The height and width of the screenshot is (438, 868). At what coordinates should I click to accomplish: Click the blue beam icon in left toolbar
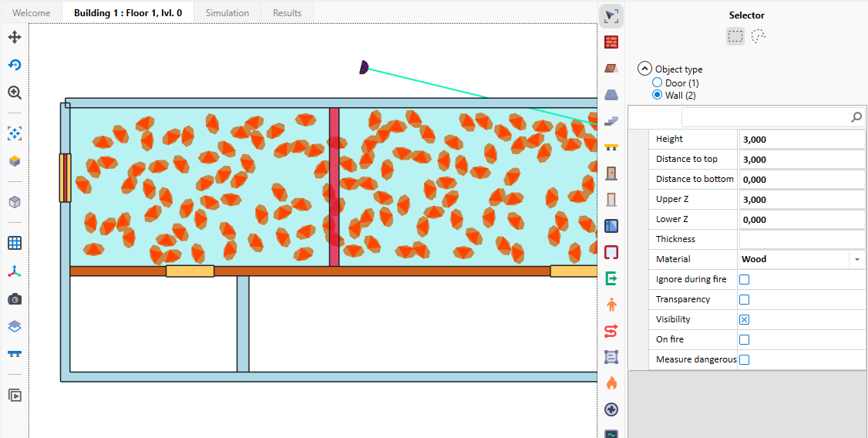15,354
